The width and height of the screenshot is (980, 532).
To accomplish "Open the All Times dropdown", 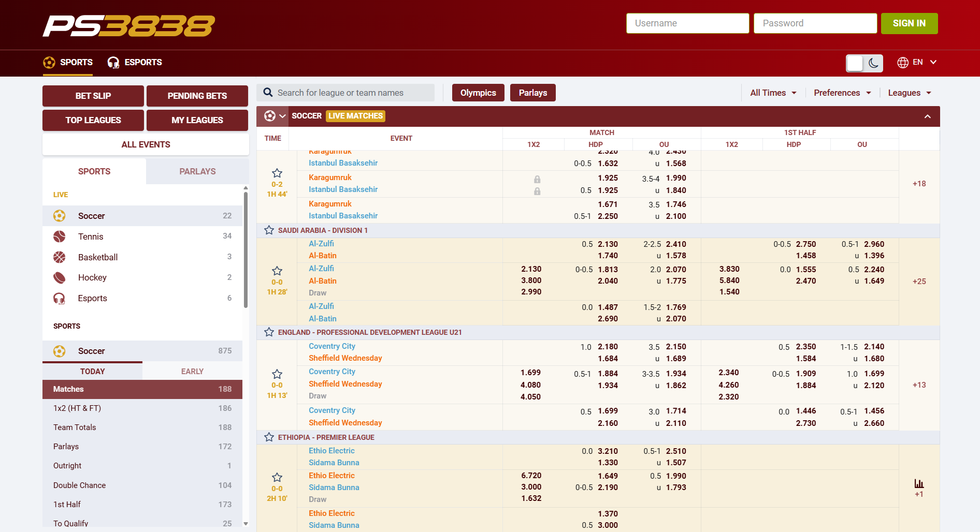I will (x=773, y=93).
